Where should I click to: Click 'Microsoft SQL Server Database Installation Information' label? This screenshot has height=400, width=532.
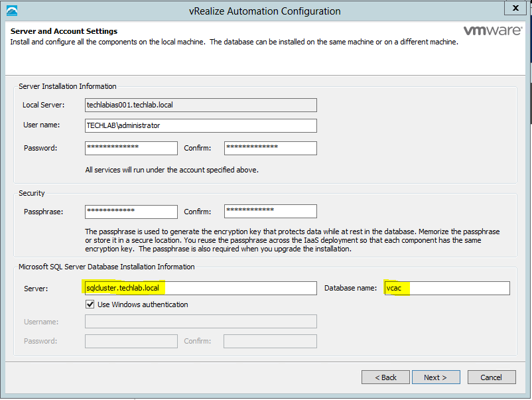[x=107, y=267]
